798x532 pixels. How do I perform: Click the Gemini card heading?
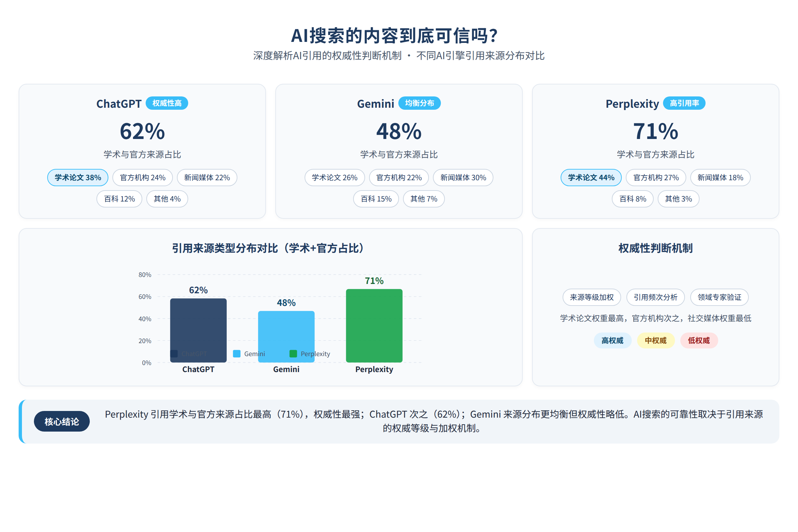(376, 103)
